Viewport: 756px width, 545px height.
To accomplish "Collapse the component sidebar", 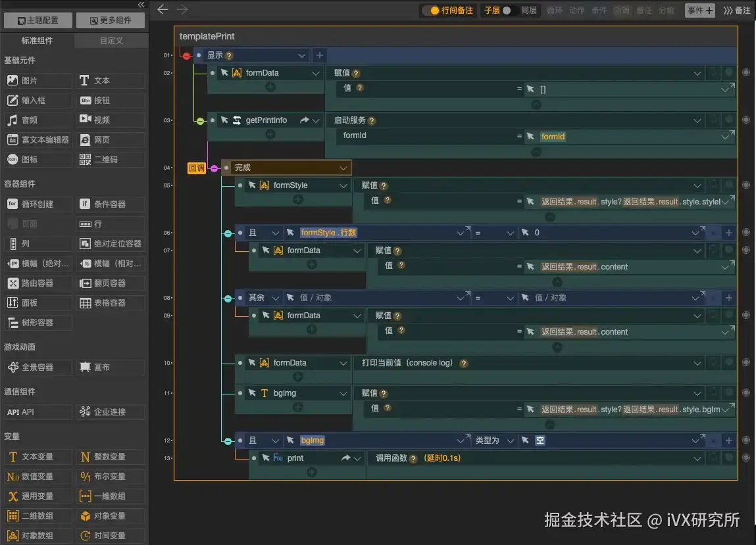I will [x=141, y=5].
